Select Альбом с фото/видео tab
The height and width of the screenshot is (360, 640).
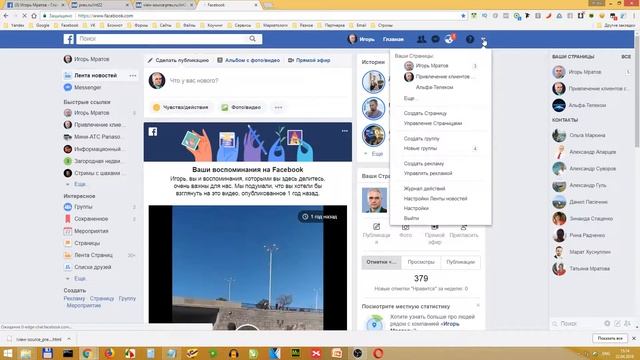pos(248,60)
